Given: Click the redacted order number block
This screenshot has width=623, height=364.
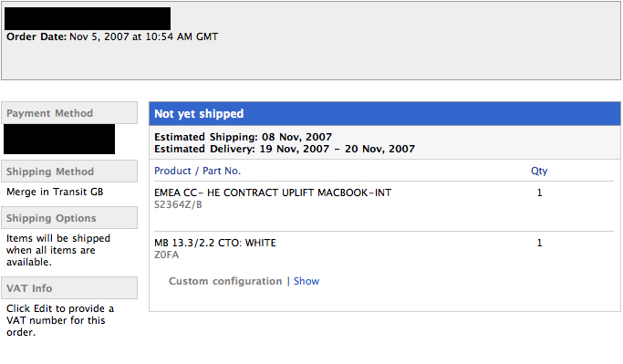Looking at the screenshot, I should click(88, 18).
